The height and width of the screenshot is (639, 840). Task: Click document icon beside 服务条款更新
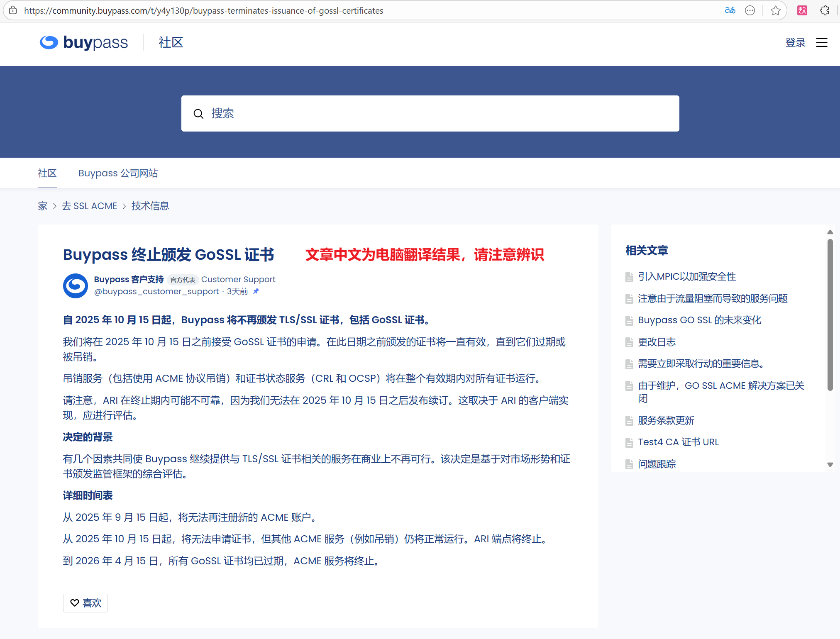point(629,421)
